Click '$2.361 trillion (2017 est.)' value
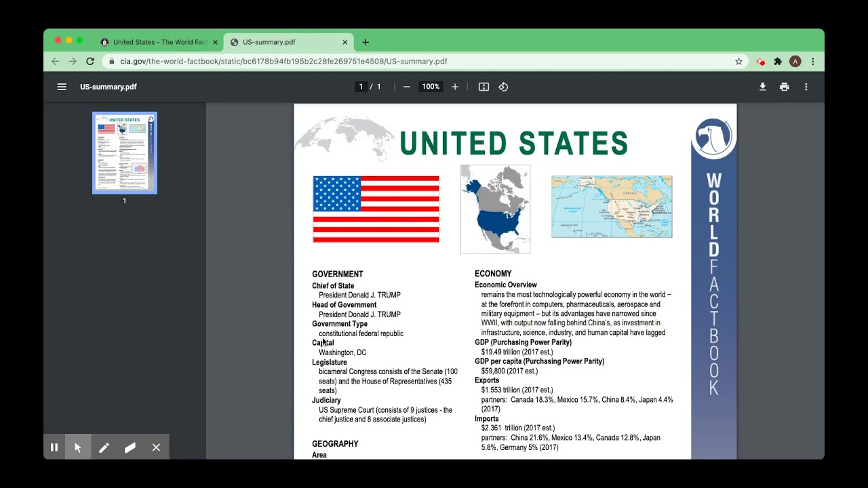Viewport: 868px width, 488px height. [x=518, y=428]
